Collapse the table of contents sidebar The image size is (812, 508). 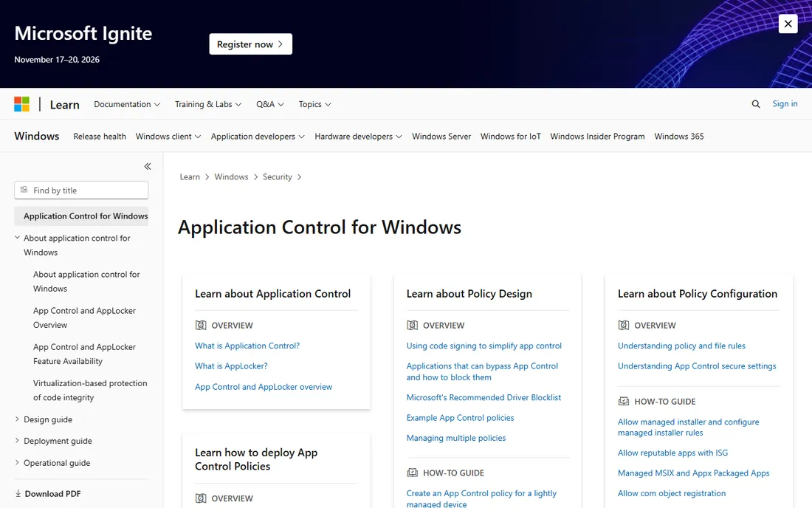click(148, 166)
